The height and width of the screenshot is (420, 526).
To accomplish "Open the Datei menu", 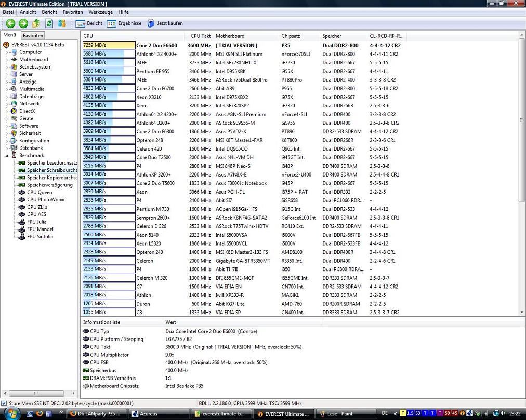I will 8,12.
